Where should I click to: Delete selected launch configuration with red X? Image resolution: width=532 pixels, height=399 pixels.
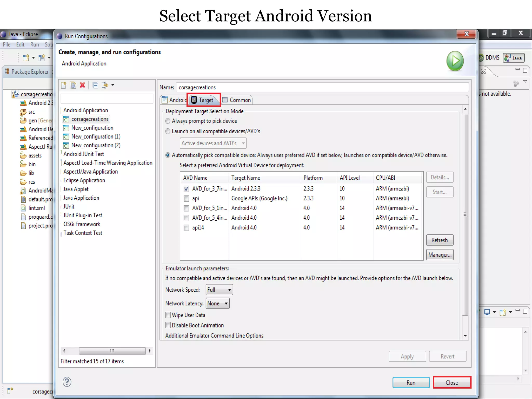click(82, 85)
